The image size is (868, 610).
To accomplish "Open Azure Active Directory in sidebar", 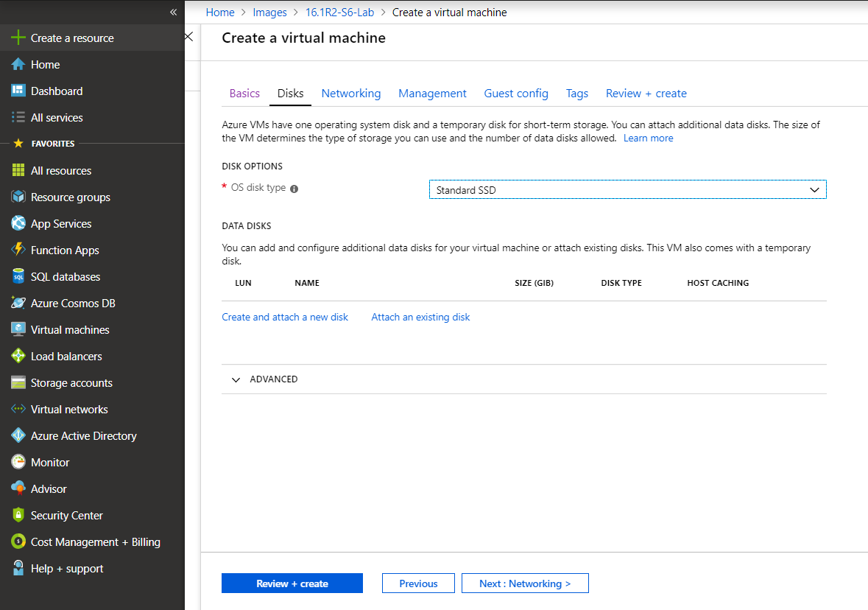I will pos(92,436).
